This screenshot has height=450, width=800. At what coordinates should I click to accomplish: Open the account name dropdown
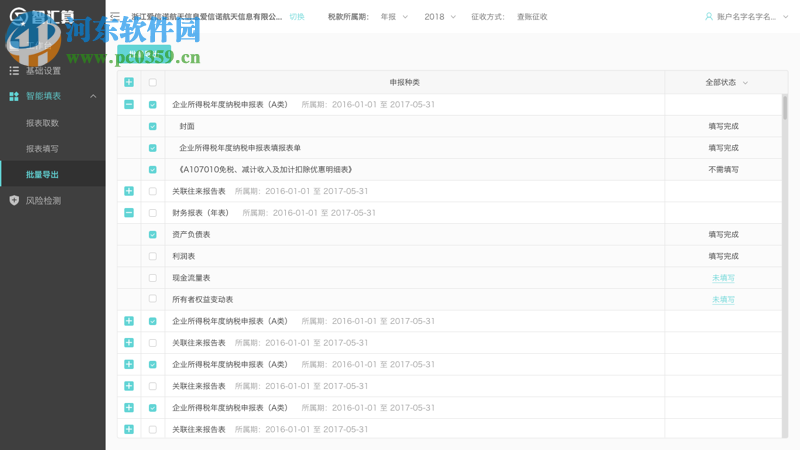(748, 17)
